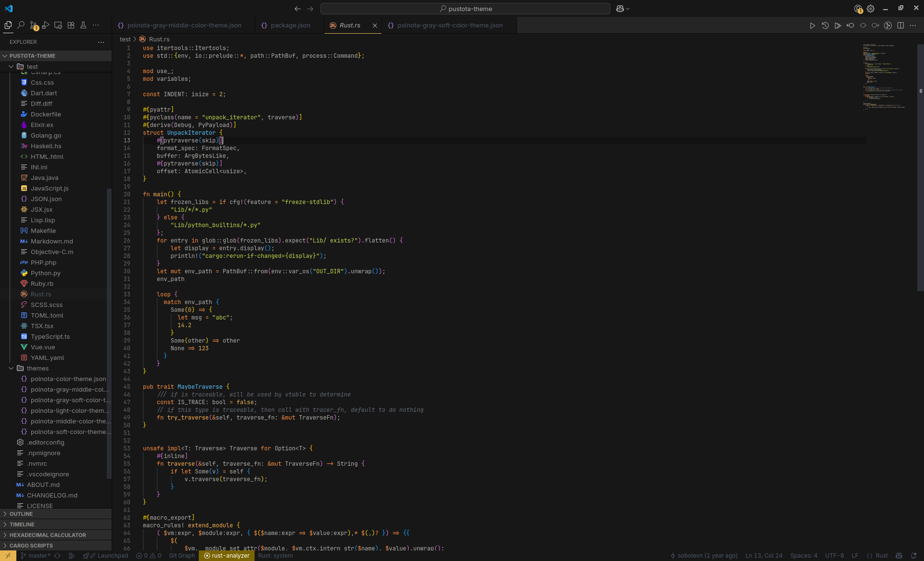Open the Search view
Viewport: 924px width, 561px height.
(21, 25)
